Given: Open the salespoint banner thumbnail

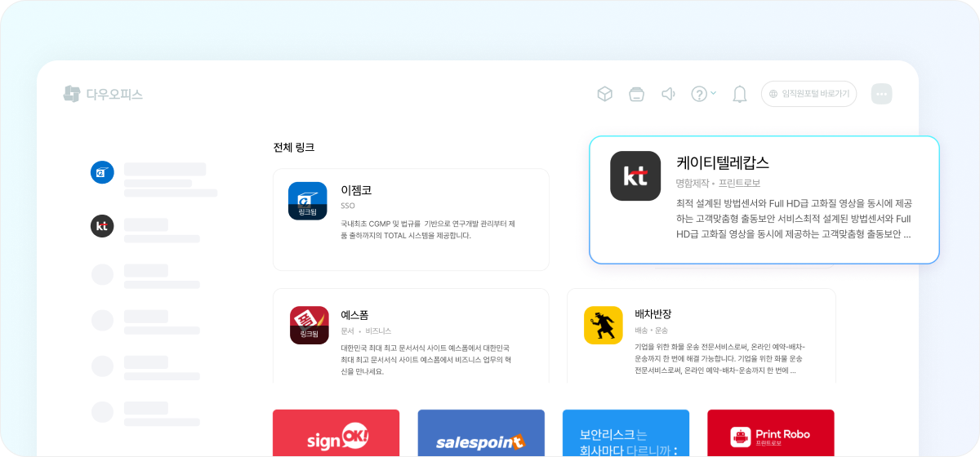Looking at the screenshot, I should click(x=481, y=433).
